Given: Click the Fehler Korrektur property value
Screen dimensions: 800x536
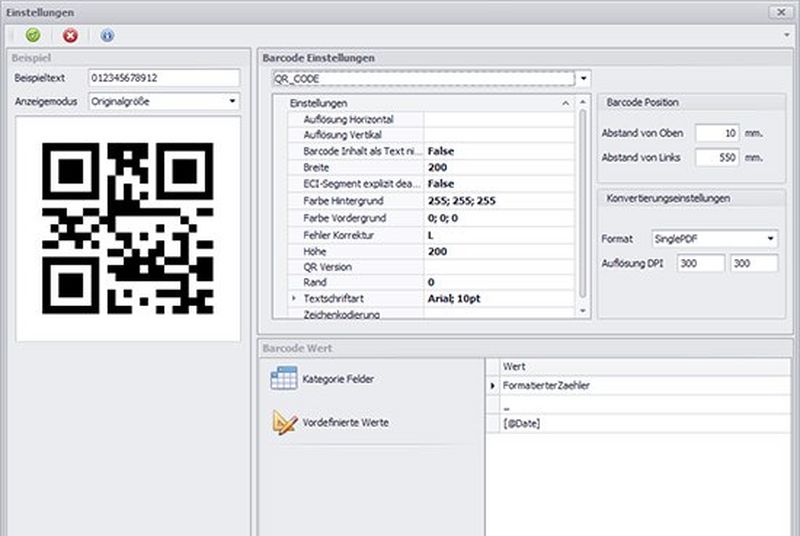Looking at the screenshot, I should [498, 234].
